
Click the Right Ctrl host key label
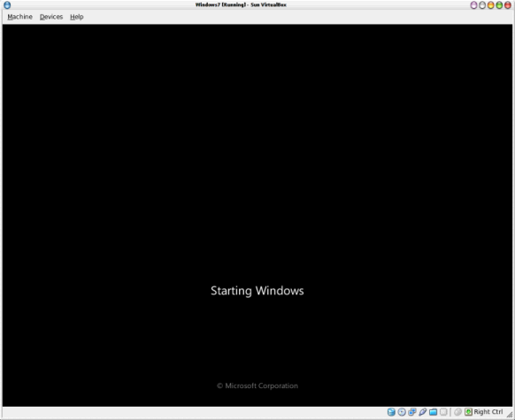click(488, 412)
